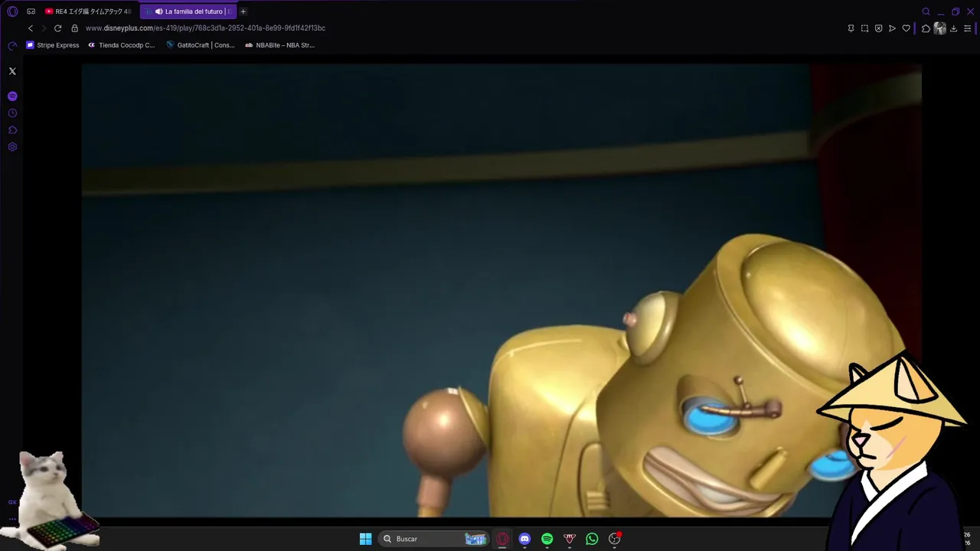The image size is (980, 551).
Task: Open the red shield taskbar app
Action: tap(569, 539)
